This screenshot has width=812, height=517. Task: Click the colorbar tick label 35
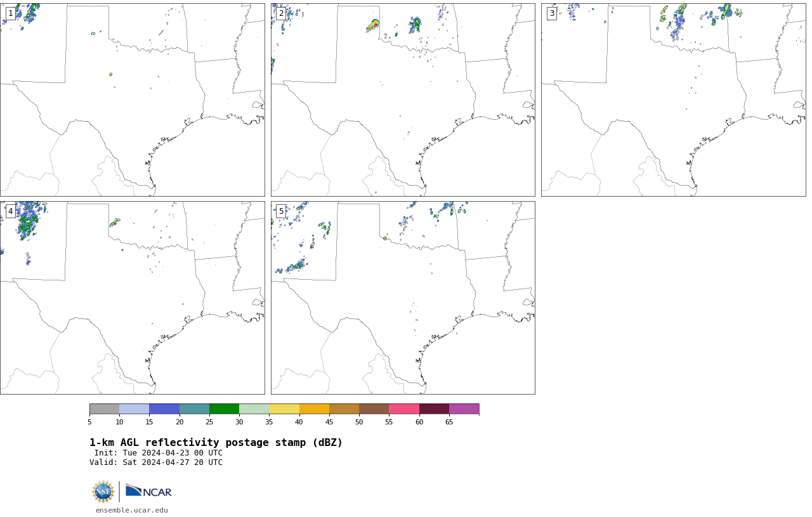point(269,422)
